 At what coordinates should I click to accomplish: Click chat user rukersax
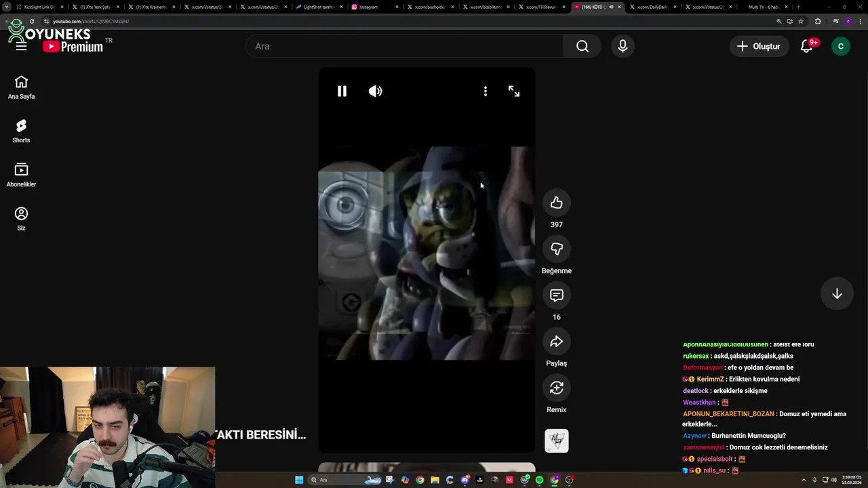(x=696, y=356)
